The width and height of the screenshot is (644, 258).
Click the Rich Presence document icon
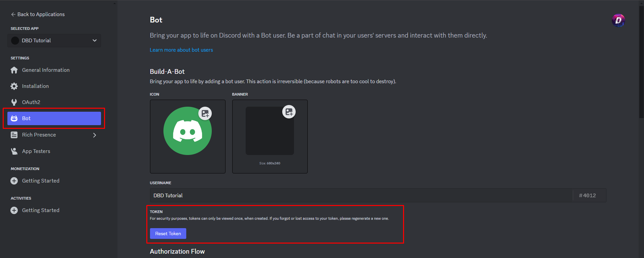(x=14, y=135)
